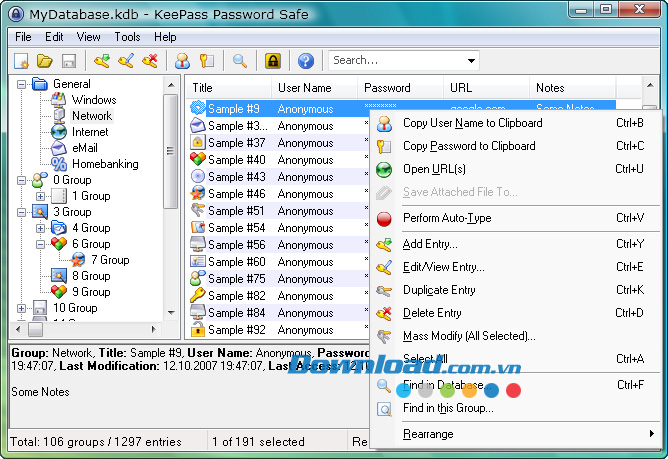Viewport: 668px width, 459px height.
Task: Click the URL column header
Action: pyautogui.click(x=487, y=88)
